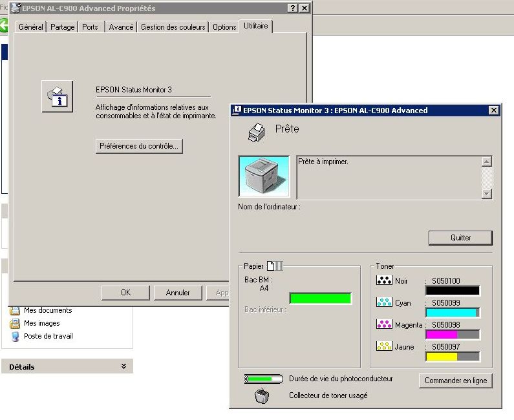Click the status message scroll up arrow

pos(487,161)
